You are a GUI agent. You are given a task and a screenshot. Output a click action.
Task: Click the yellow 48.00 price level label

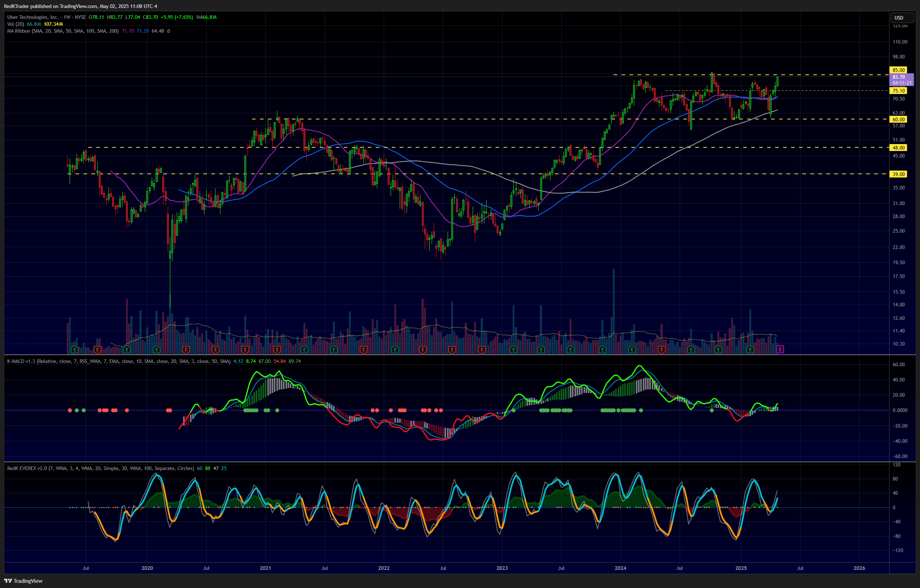pos(898,147)
